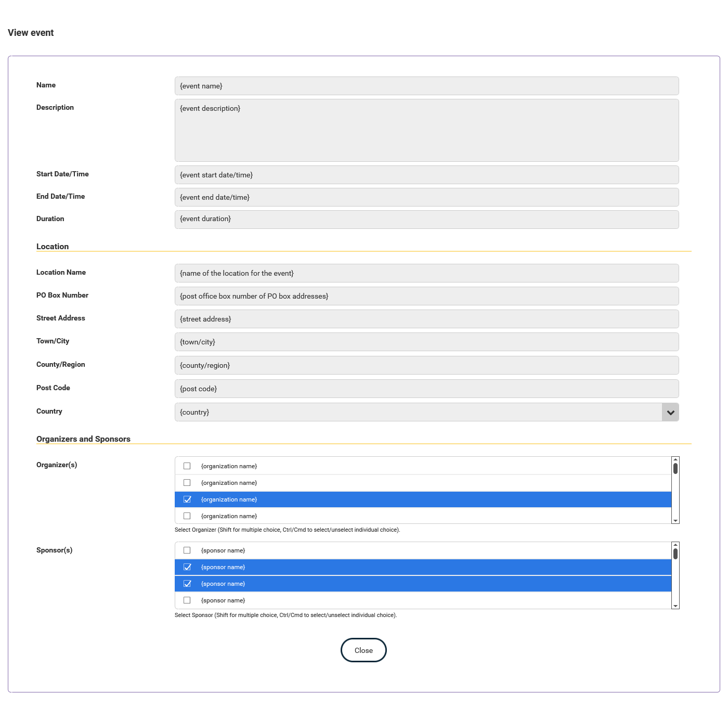Image resolution: width=728 pixels, height=719 pixels.
Task: Click Organizer list scroll-up arrow
Action: [x=675, y=459]
